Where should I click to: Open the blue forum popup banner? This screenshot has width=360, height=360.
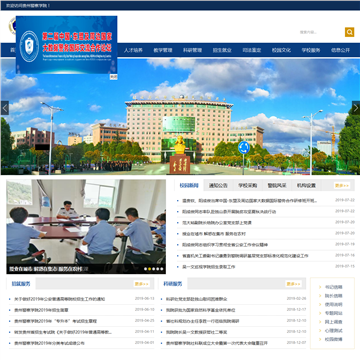[67, 45]
